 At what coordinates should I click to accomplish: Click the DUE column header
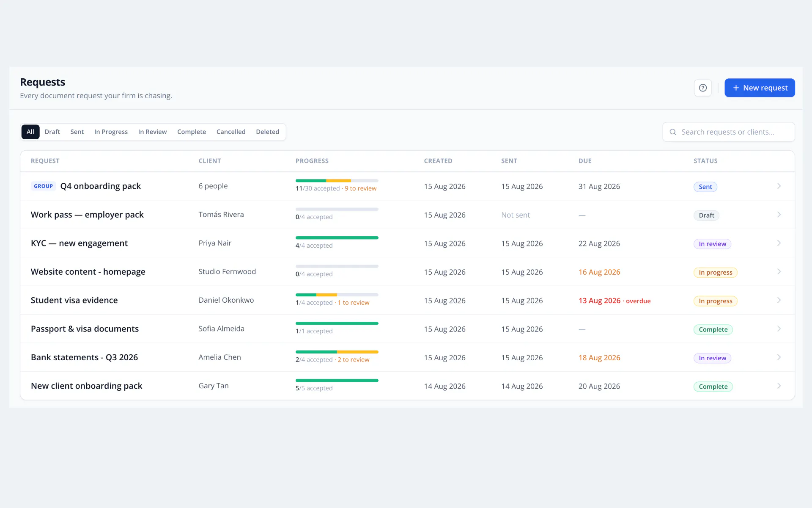(585, 161)
